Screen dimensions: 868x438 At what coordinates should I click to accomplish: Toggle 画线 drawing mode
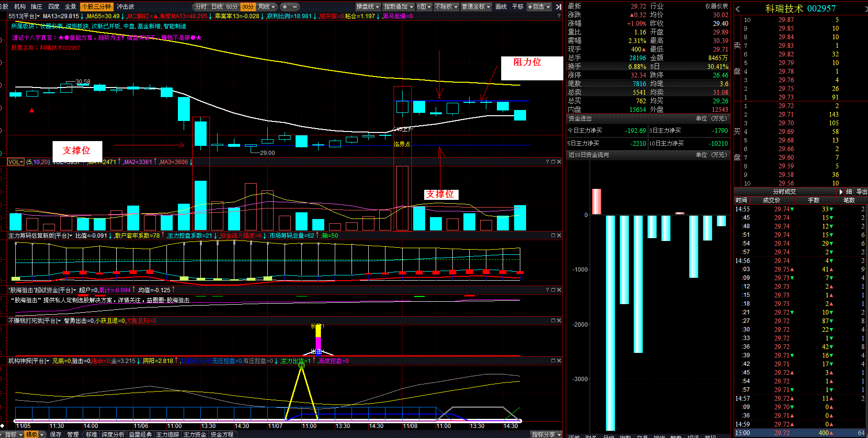pyautogui.click(x=501, y=7)
